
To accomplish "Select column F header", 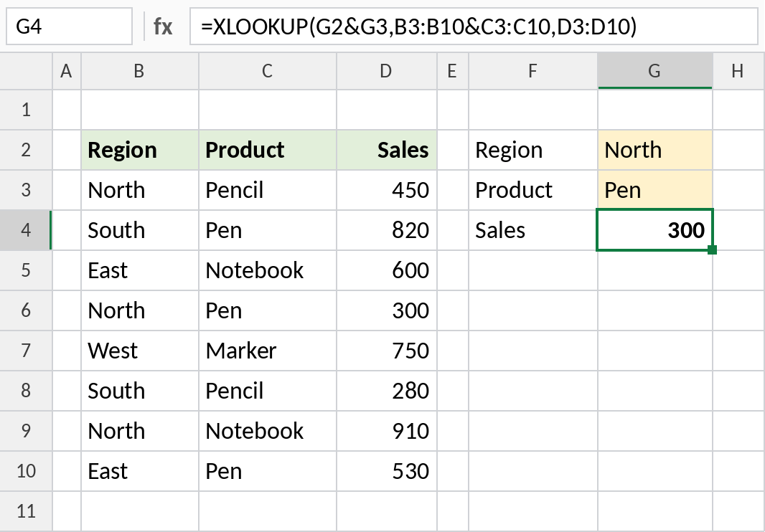I will (x=532, y=71).
